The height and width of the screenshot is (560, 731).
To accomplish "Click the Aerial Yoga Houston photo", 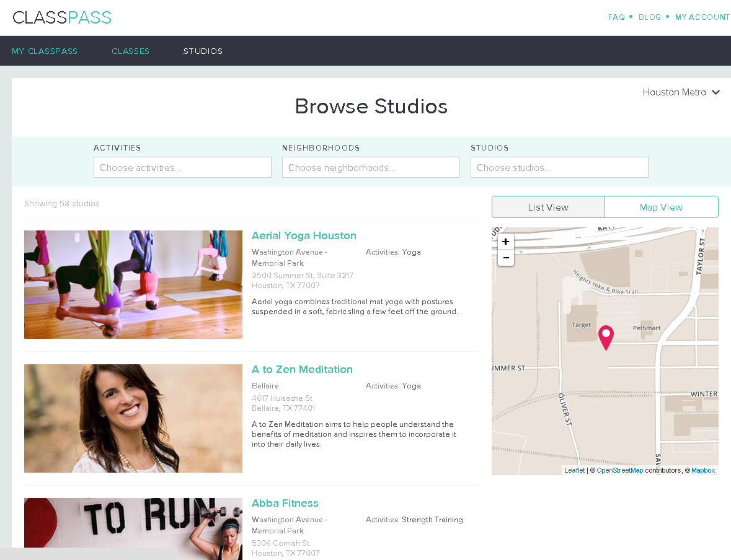I will [133, 284].
